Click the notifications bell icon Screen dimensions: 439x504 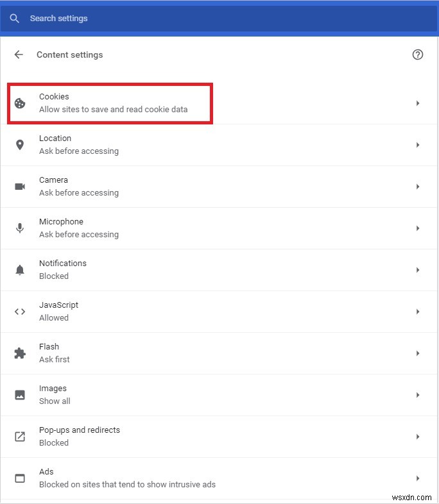20,270
